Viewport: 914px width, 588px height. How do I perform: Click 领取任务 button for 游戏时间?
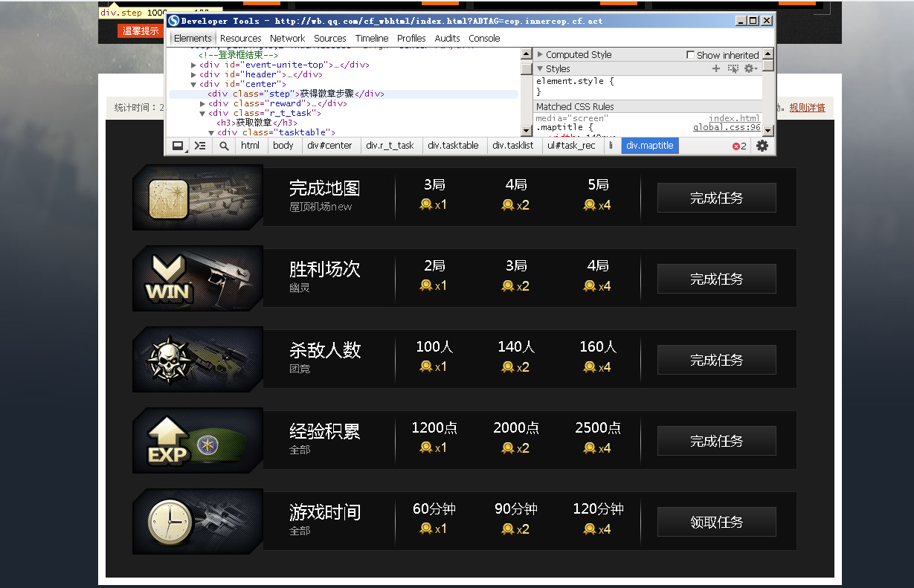click(716, 522)
